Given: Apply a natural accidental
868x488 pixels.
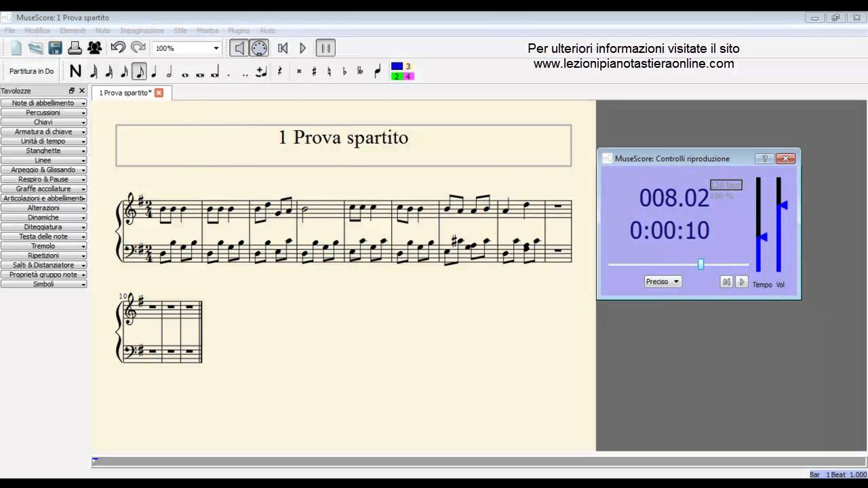Looking at the screenshot, I should (329, 71).
